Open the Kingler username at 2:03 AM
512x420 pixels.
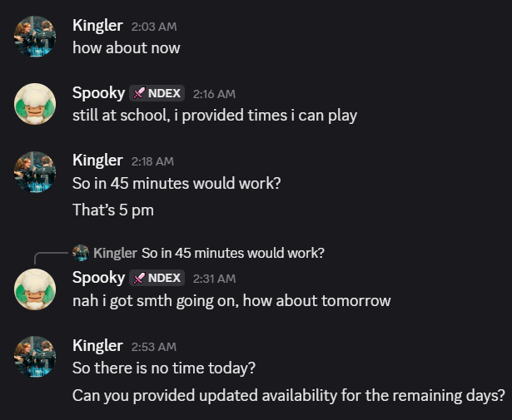pos(98,26)
